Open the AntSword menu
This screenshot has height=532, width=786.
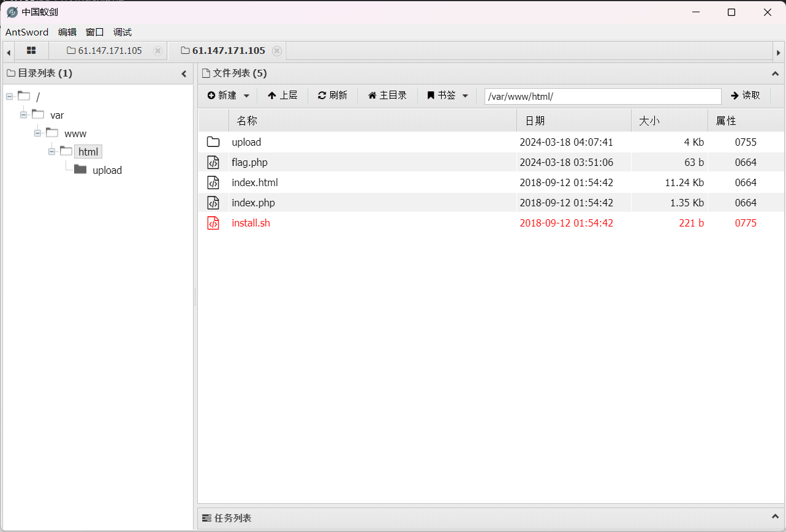tap(27, 32)
